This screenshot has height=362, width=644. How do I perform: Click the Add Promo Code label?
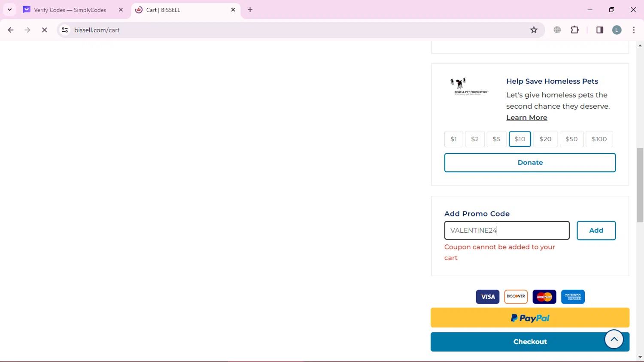point(477,214)
